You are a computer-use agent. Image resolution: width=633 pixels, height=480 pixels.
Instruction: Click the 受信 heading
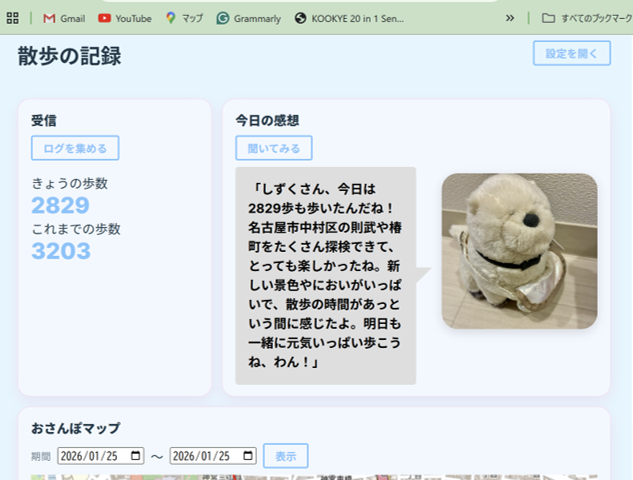44,120
